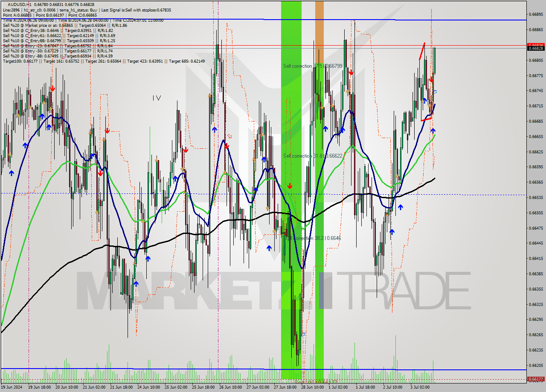546x392 pixels.
Task: Click the '3 Jul 02:00' time axis label
Action: pos(420,387)
